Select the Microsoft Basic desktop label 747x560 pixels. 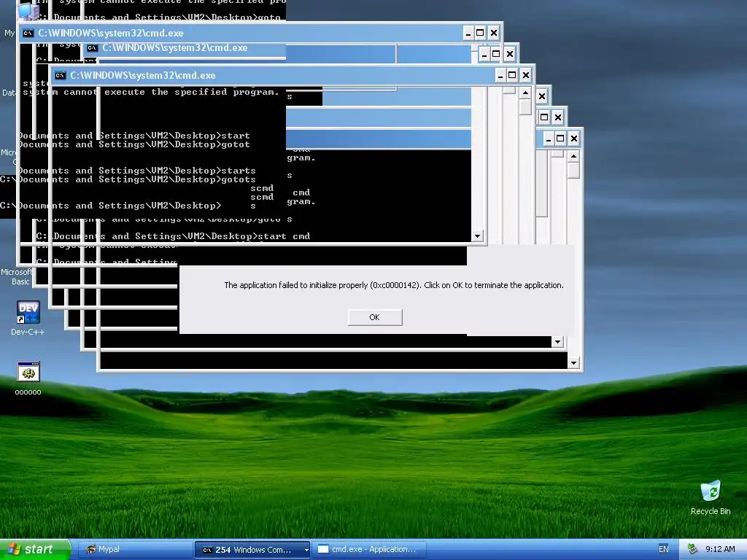point(17,276)
